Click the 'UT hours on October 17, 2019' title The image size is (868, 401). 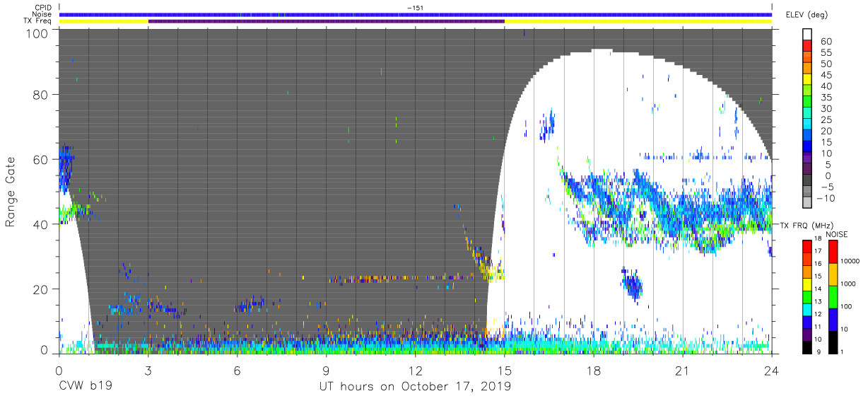pos(416,387)
